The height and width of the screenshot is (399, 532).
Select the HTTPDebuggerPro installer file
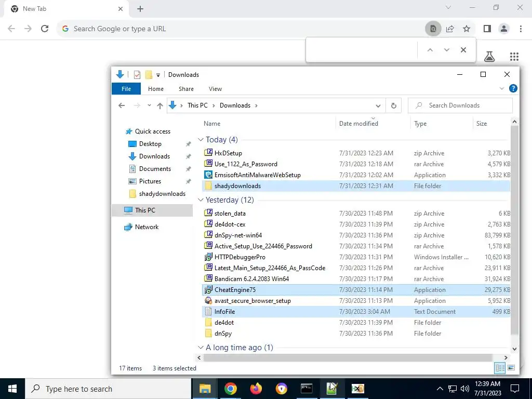(x=356, y=257)
